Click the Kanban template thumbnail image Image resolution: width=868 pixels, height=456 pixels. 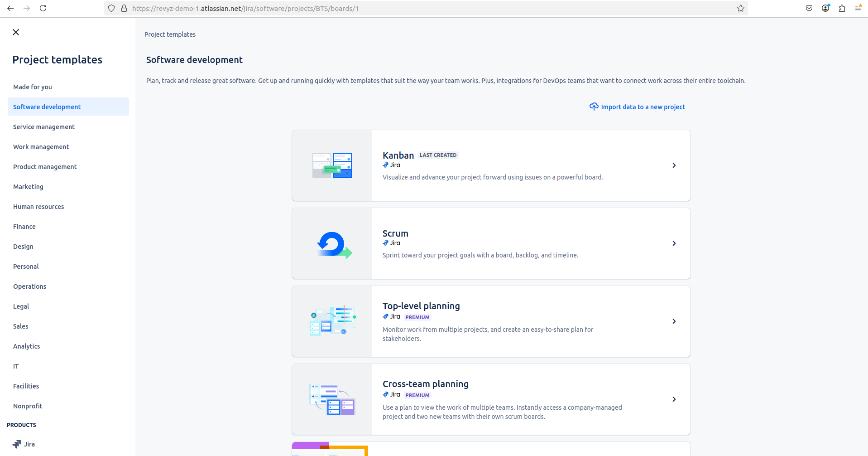[332, 165]
